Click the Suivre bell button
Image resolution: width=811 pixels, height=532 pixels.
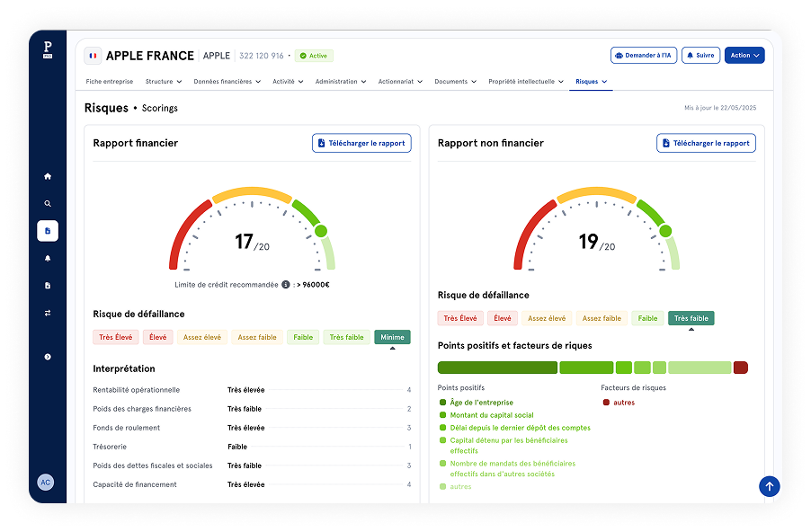[x=700, y=56]
